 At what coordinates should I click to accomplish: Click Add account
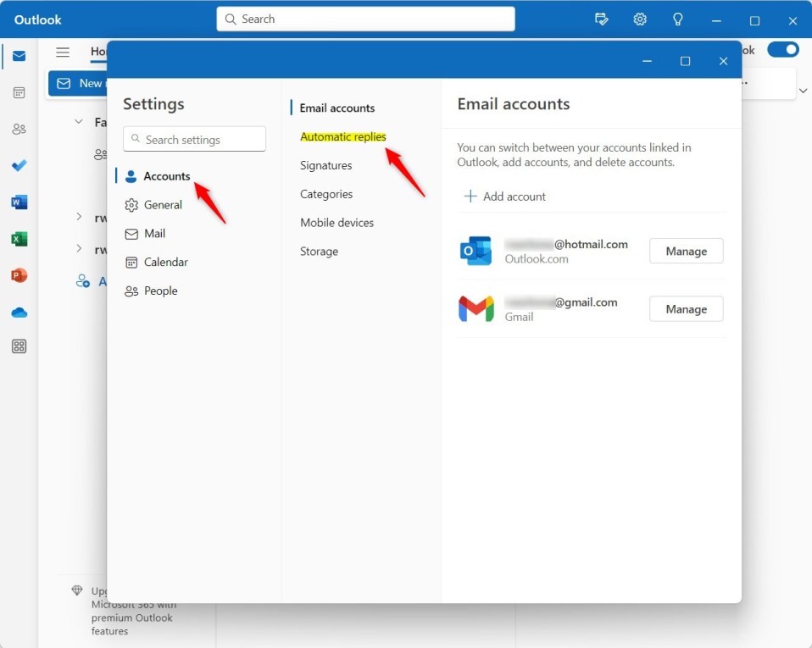505,196
